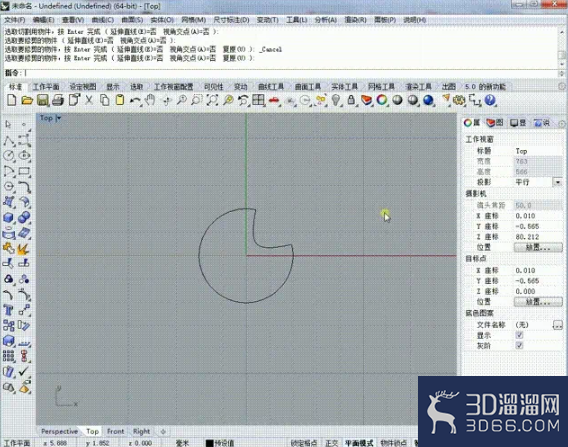Viewport: 568px width, 447px height.
Task: Click the 预设值 layer color swatch
Action: (209, 443)
